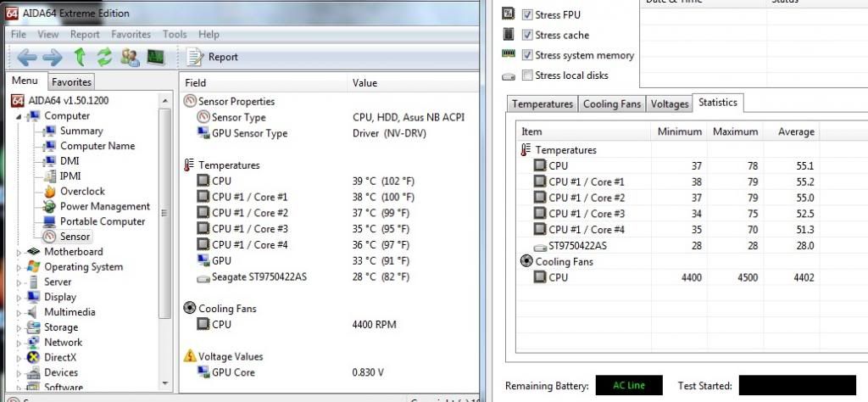The width and height of the screenshot is (868, 402).
Task: Switch to the Cooling Fans tab
Action: pyautogui.click(x=612, y=104)
